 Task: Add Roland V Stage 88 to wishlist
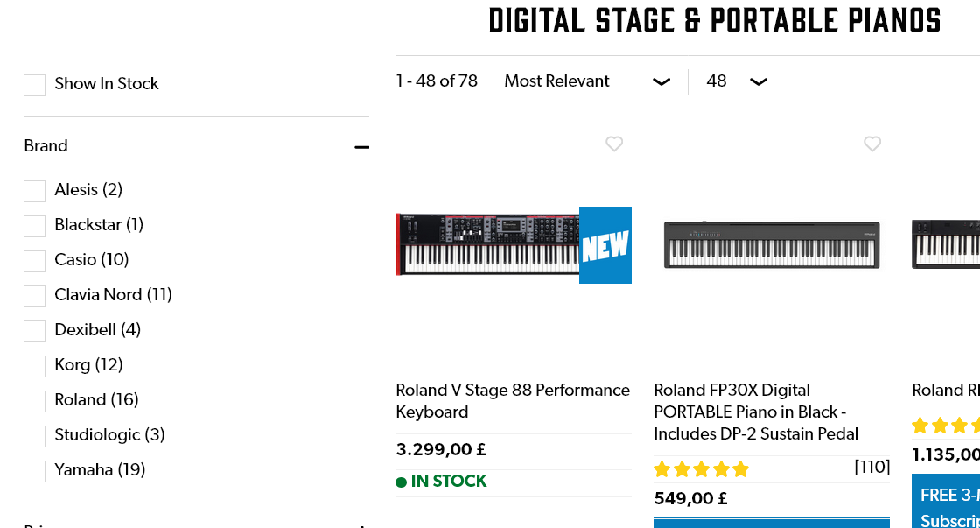pyautogui.click(x=614, y=144)
